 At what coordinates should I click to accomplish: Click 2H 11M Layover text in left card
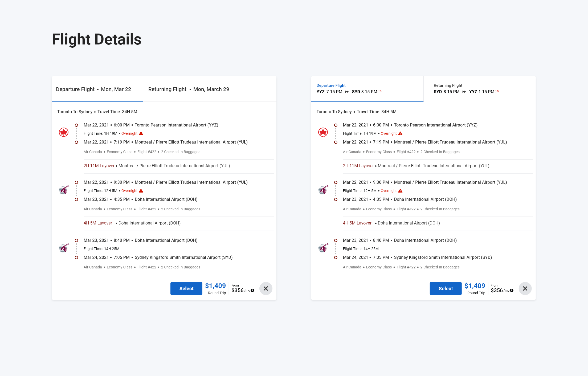(99, 166)
